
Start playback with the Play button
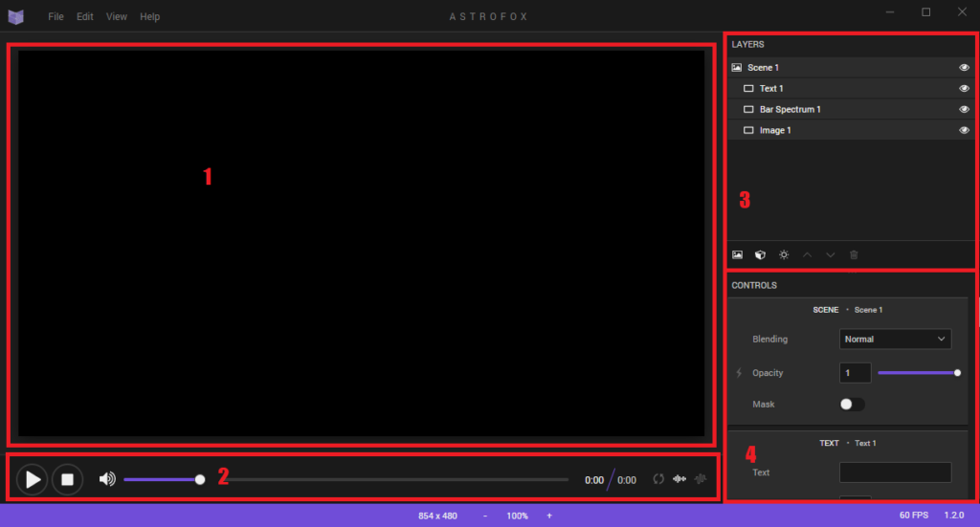[32, 479]
